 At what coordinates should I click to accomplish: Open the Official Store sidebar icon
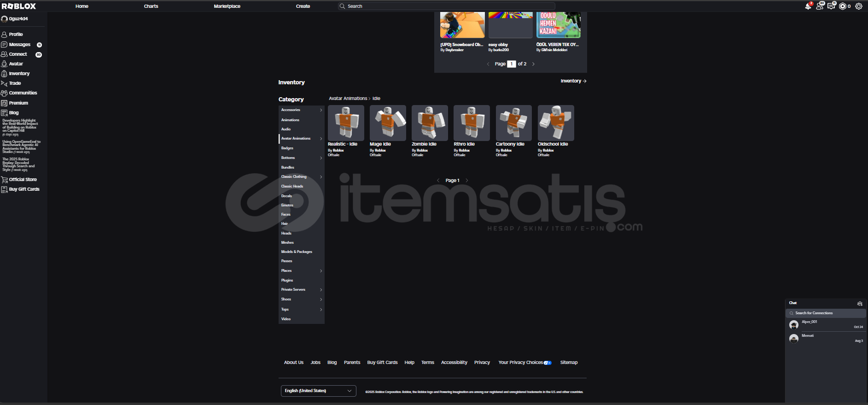coord(4,180)
